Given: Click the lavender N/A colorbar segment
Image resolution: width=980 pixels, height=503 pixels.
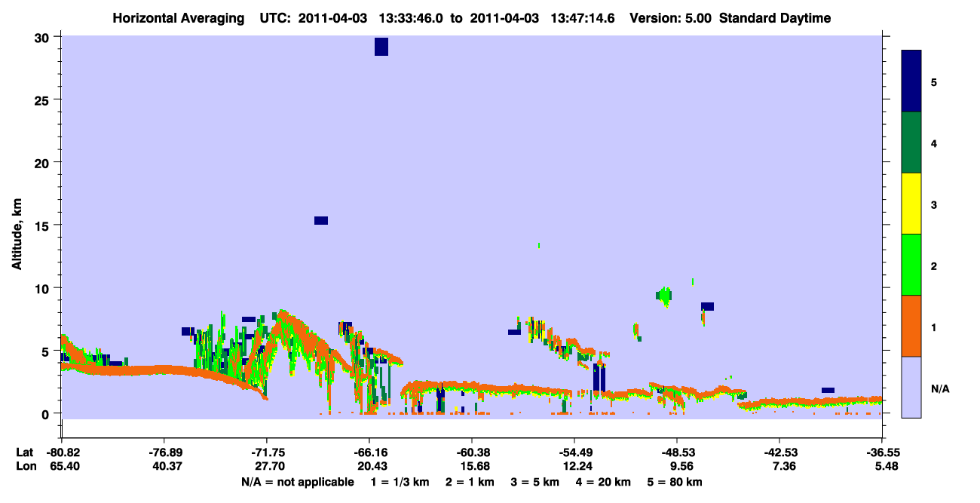Looking at the screenshot, I should point(911,387).
